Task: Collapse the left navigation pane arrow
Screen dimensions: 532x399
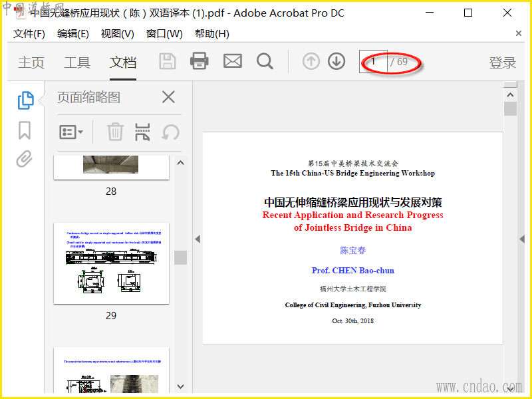Action: pos(198,239)
